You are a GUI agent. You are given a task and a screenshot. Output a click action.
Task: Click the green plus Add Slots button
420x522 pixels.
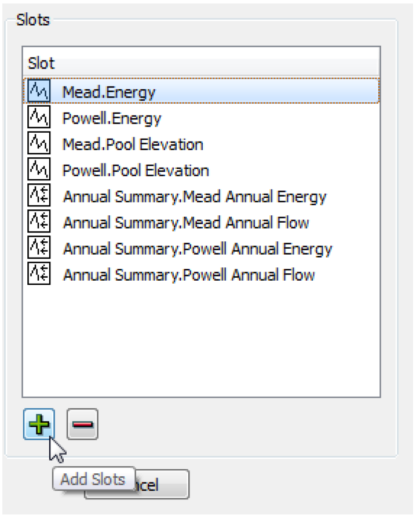39,425
